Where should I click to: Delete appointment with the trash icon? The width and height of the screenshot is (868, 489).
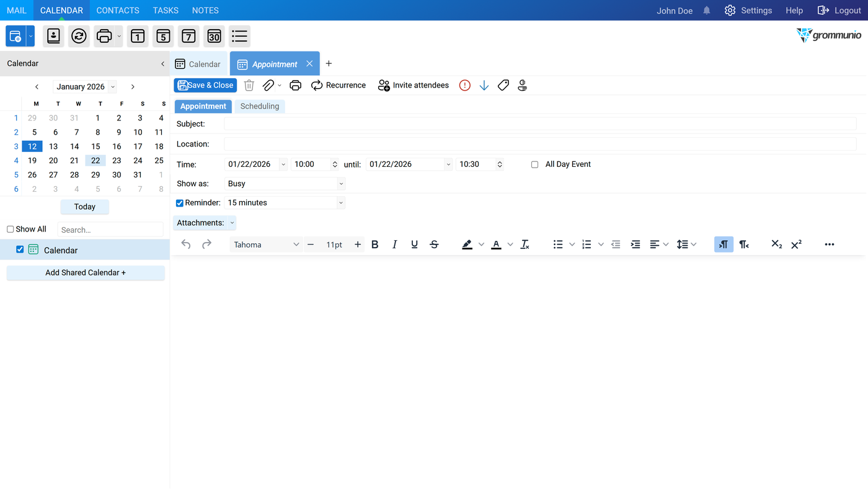(249, 86)
